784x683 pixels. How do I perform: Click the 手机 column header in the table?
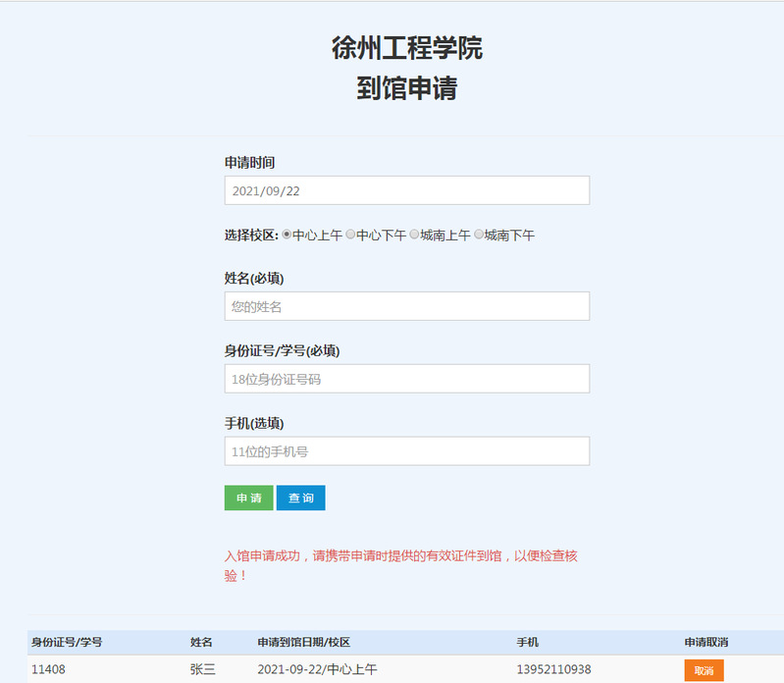click(528, 643)
